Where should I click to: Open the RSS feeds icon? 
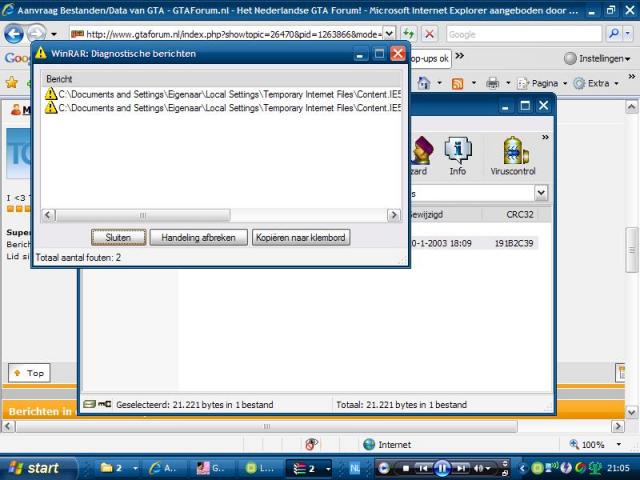coord(458,83)
